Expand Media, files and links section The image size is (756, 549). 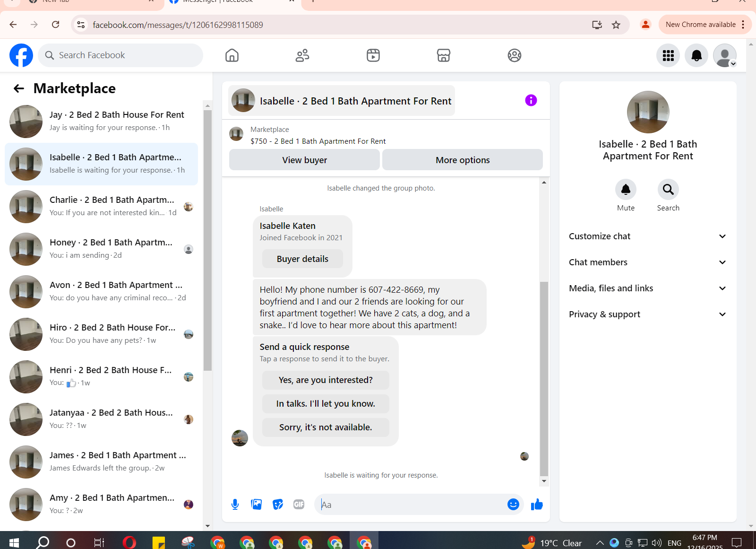click(x=647, y=288)
